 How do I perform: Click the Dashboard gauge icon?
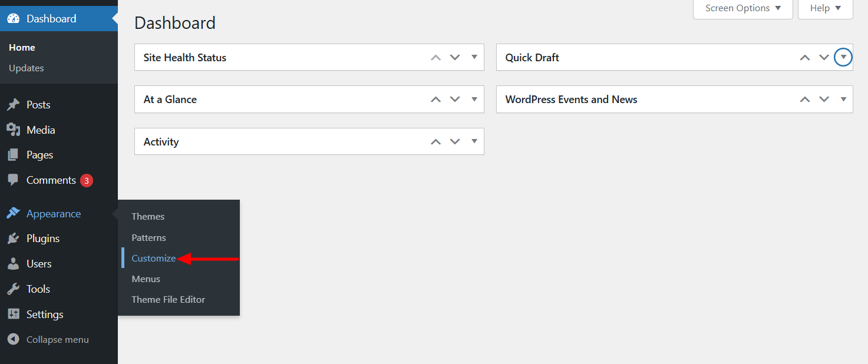13,18
